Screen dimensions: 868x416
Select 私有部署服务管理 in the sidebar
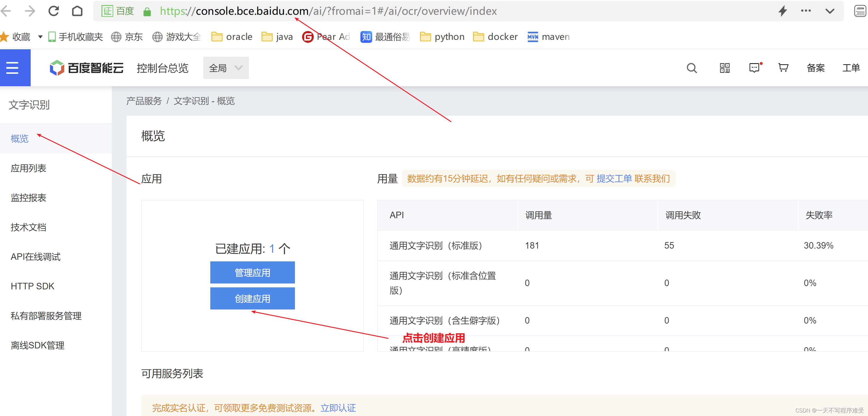click(56, 316)
